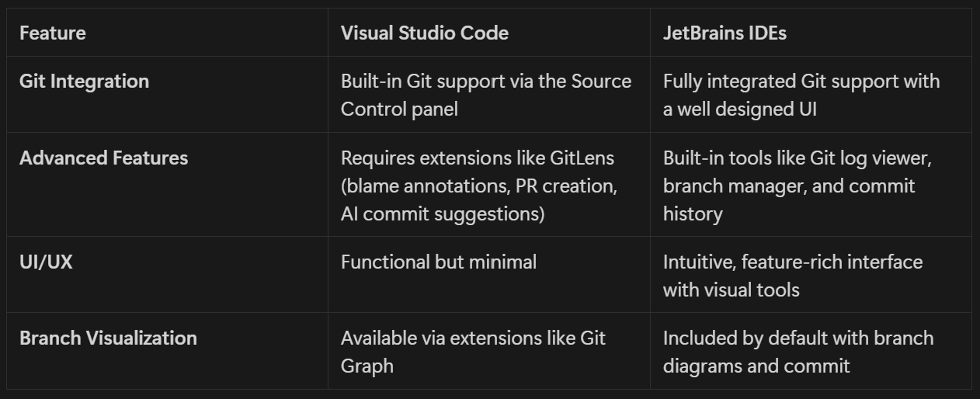980x399 pixels.
Task: Click the Intuitive, feature-rich interface cell
Action: point(811,275)
